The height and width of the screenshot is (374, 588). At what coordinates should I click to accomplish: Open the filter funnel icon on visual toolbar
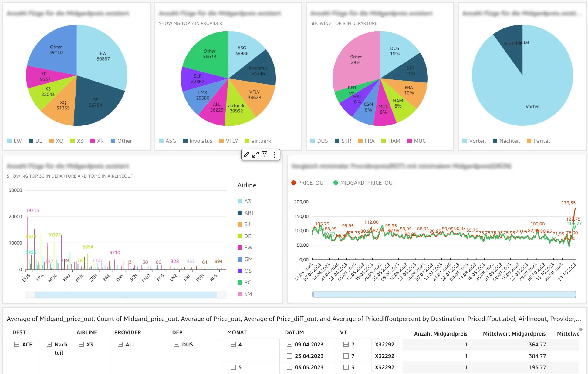(265, 154)
